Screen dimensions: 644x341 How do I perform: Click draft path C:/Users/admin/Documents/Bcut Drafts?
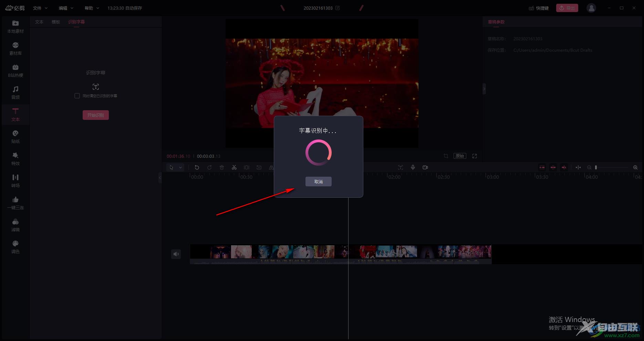coord(553,50)
